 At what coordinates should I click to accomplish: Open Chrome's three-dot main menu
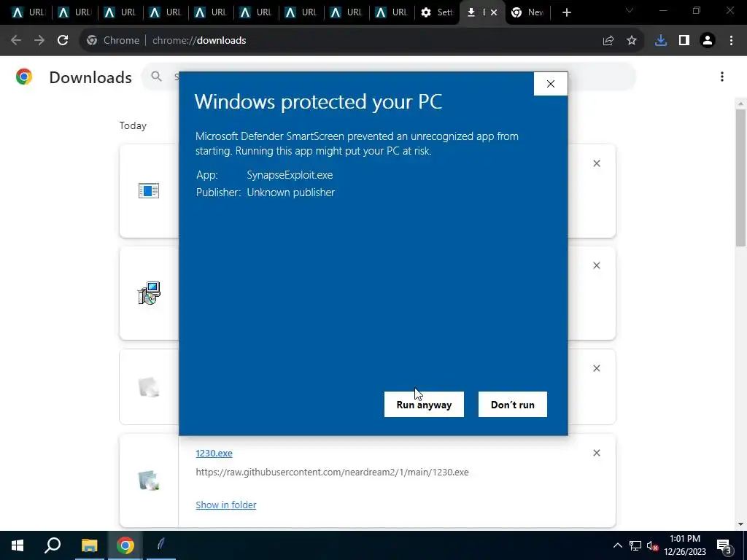coord(731,41)
